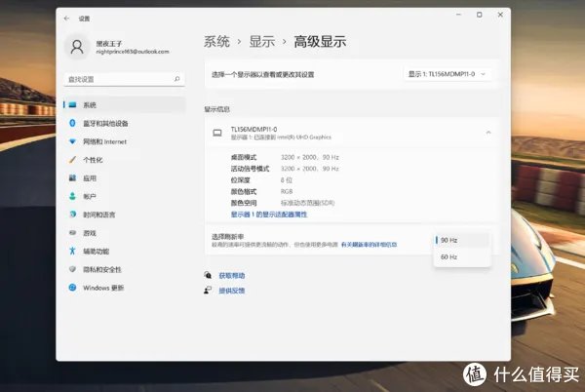585x392 pixels.
Task: Click the monitor icon beside TL156MDMP11-0
Action: (217, 133)
